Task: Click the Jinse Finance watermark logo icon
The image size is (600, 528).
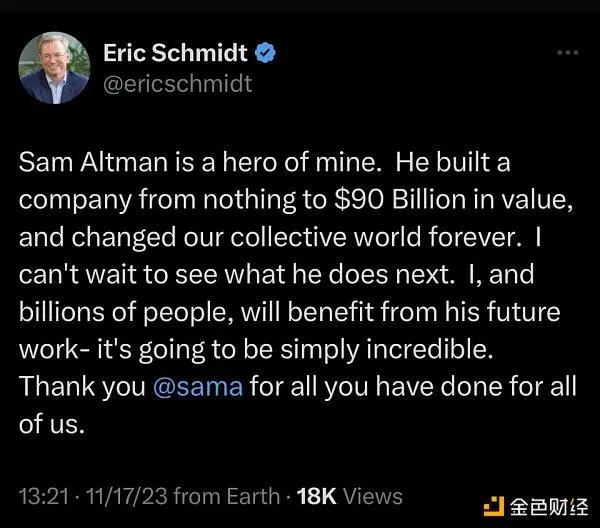Action: coord(491,497)
